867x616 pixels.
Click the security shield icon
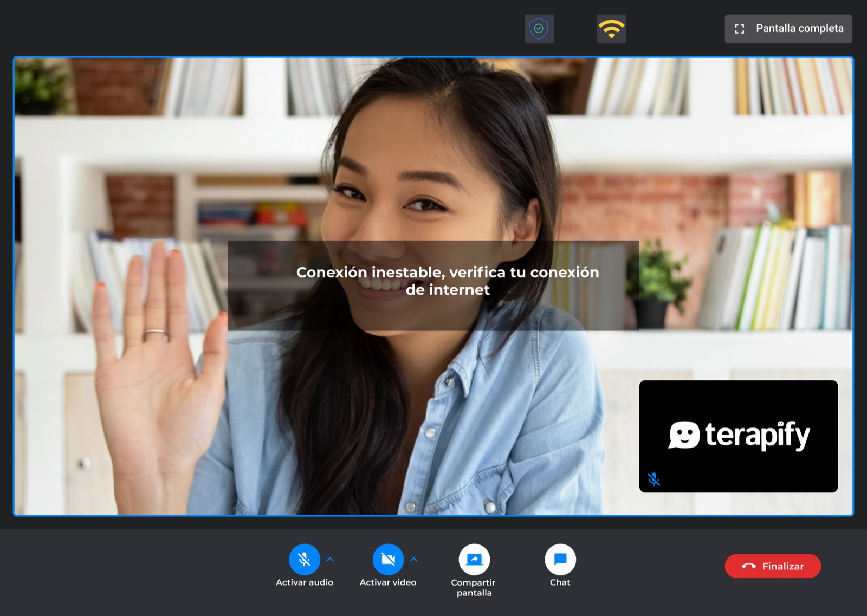(539, 29)
